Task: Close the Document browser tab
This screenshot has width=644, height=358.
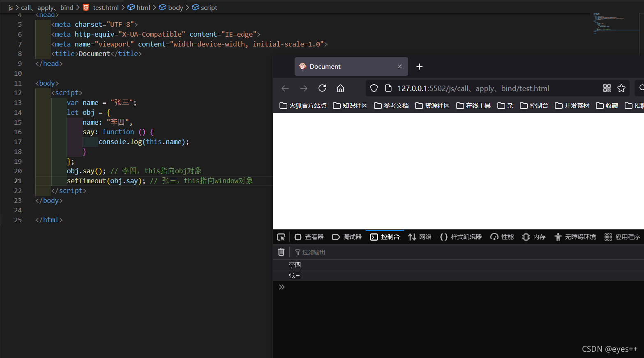Action: click(x=400, y=67)
